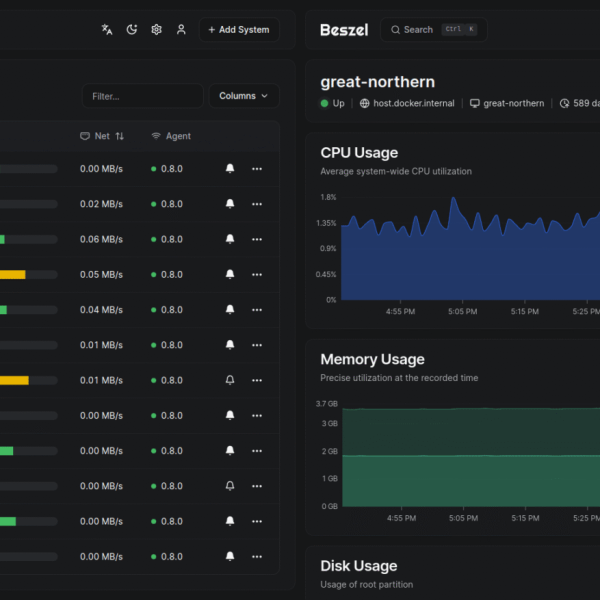Click the CPU chart area plot
The width and height of the screenshot is (600, 600).
point(471,249)
